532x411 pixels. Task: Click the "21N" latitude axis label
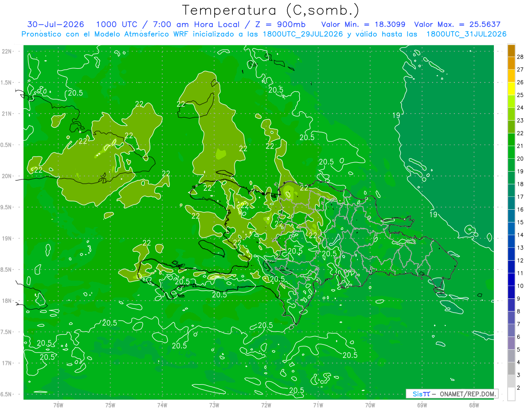[x=7, y=114]
